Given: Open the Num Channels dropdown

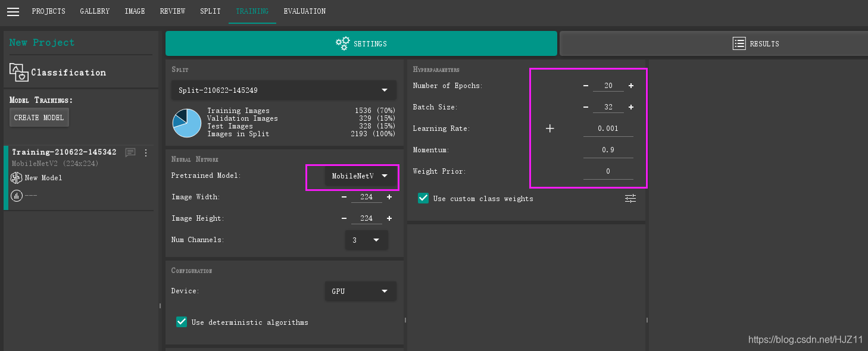Looking at the screenshot, I should pos(366,240).
